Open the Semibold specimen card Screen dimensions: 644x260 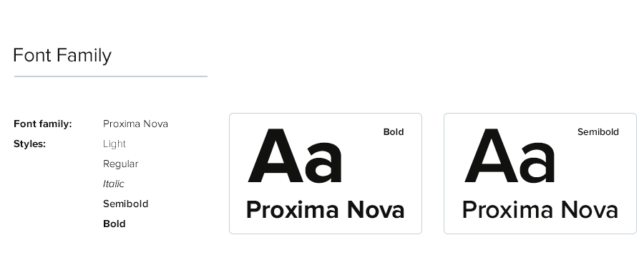pos(540,174)
